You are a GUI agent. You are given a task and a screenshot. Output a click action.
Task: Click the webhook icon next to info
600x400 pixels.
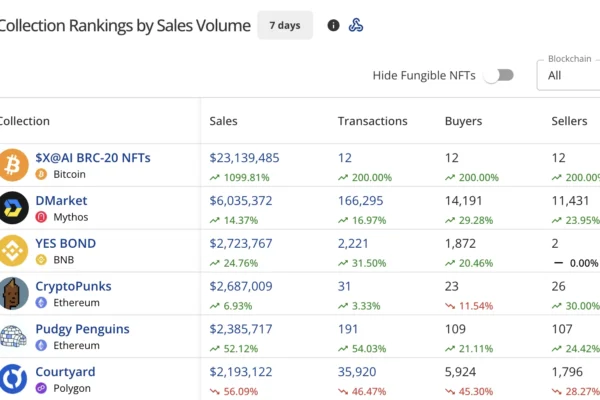pyautogui.click(x=356, y=25)
